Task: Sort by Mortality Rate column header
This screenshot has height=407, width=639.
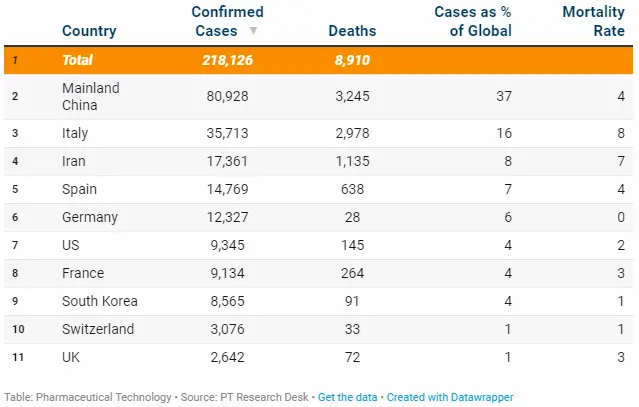Action: [594, 21]
